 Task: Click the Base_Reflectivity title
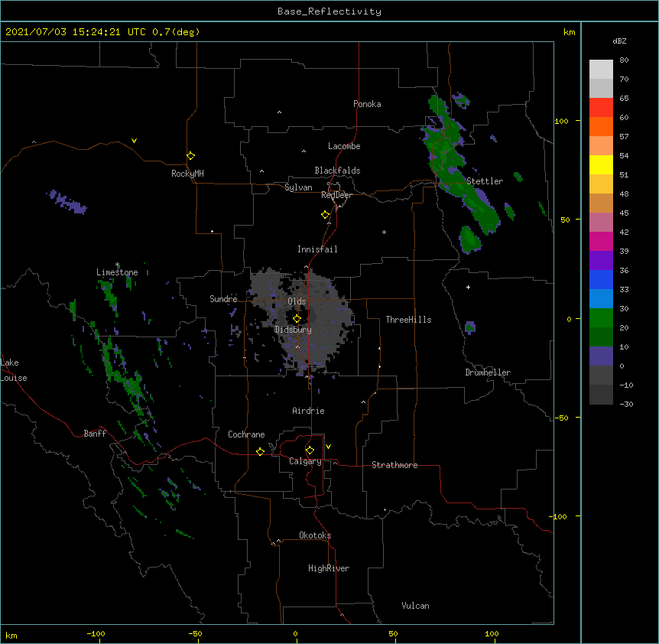tap(329, 11)
